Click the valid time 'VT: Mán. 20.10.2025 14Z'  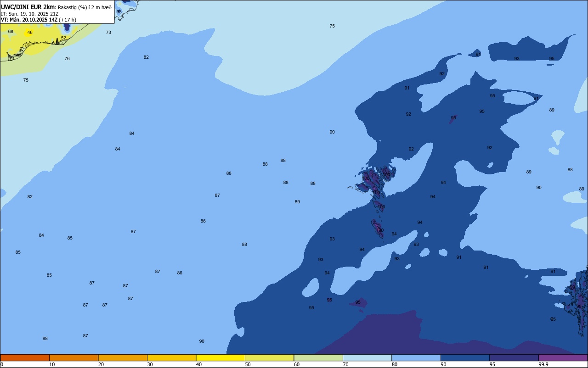coord(29,20)
